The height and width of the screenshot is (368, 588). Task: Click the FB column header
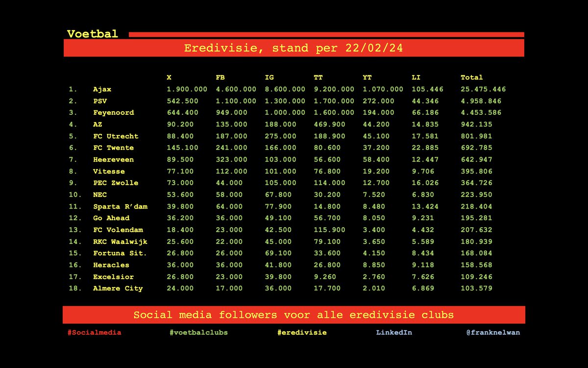pos(220,78)
